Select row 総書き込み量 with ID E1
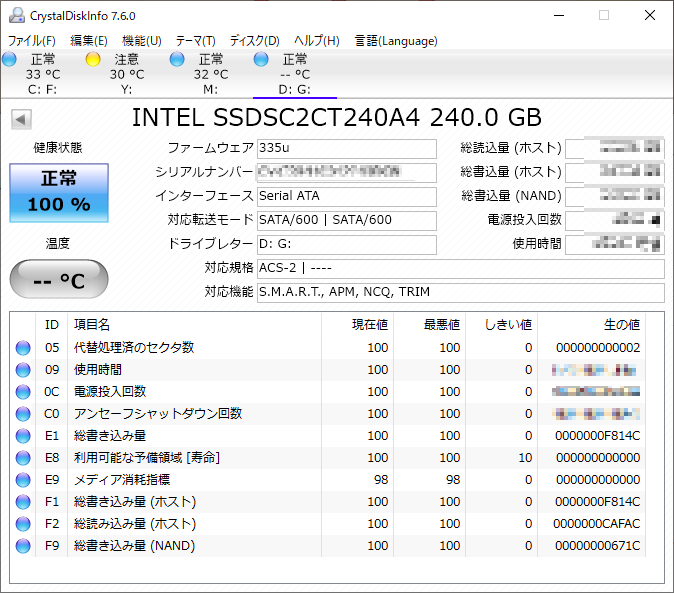This screenshot has width=674, height=593. 327,436
